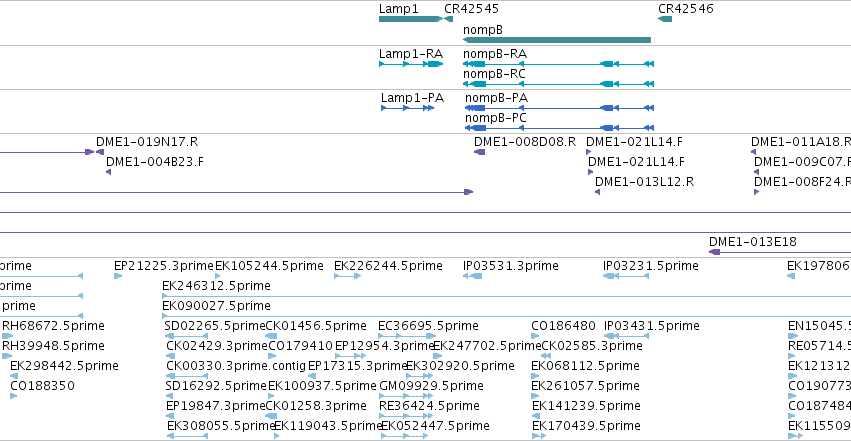Open the DME1-008D08.R feature
The height and width of the screenshot is (441, 851).
click(479, 152)
